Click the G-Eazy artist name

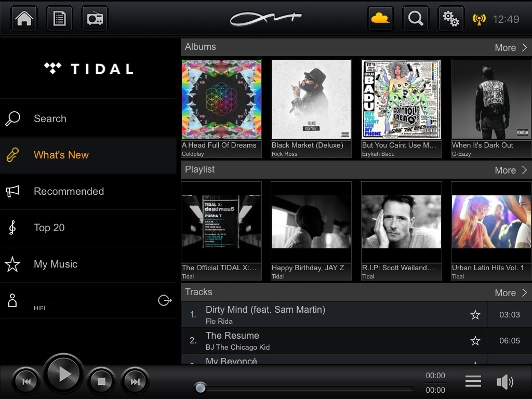click(x=461, y=154)
